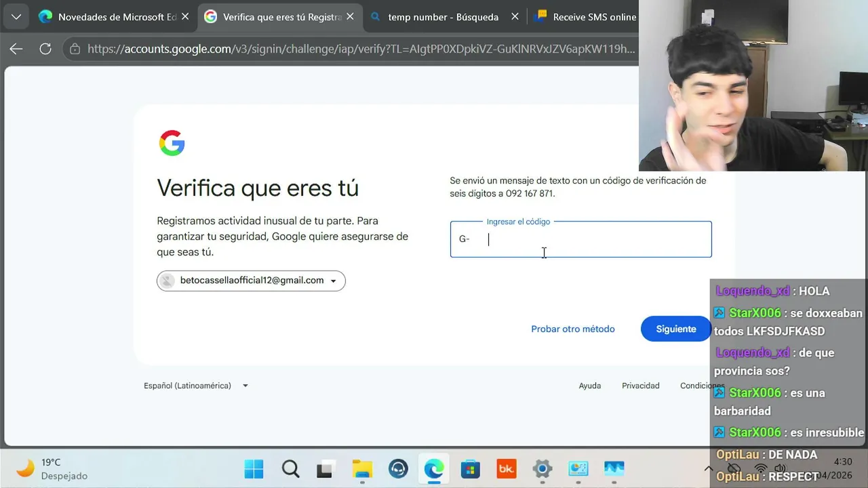This screenshot has width=868, height=488.
Task: Open the Receive SMS online tab
Action: (586, 17)
